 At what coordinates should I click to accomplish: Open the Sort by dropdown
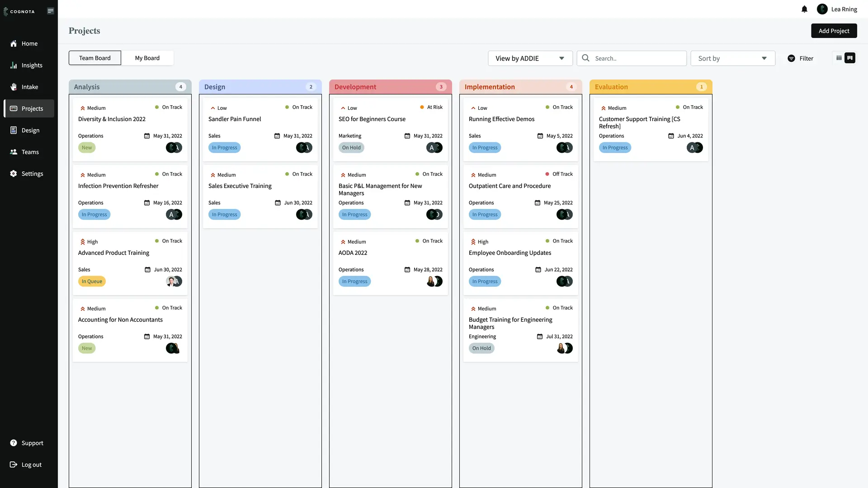(x=732, y=58)
